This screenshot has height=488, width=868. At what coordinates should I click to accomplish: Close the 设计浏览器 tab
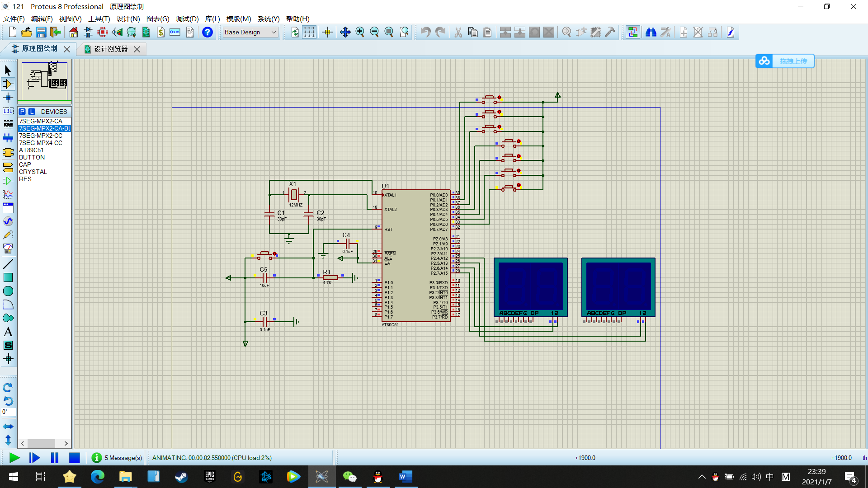point(137,49)
